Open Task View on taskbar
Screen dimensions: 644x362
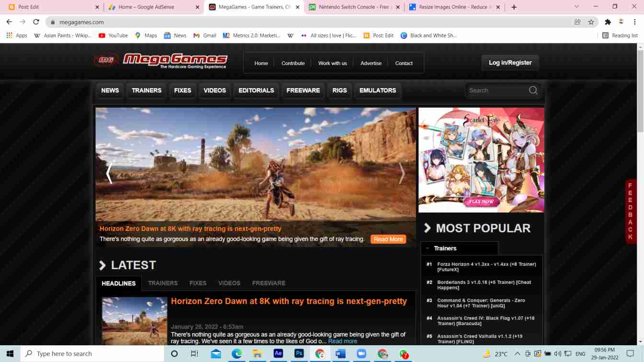194,353
